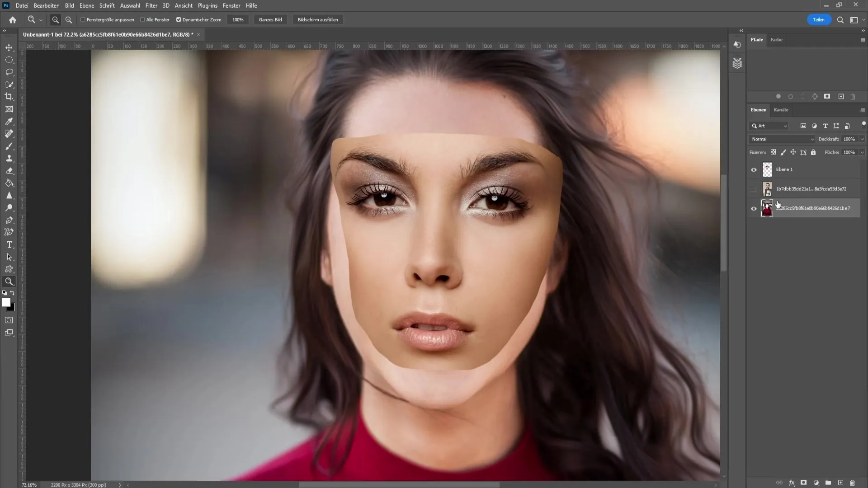Open the Ansicht menu
868x488 pixels.
(184, 5)
